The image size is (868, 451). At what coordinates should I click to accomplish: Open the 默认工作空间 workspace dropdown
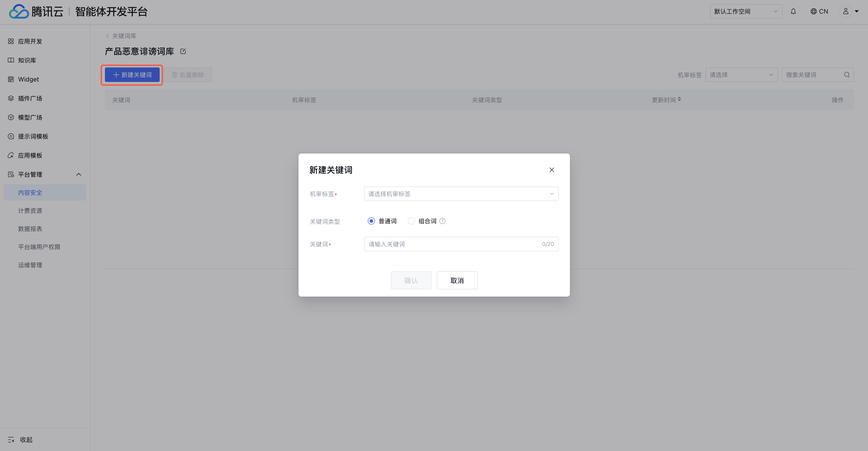coord(746,12)
